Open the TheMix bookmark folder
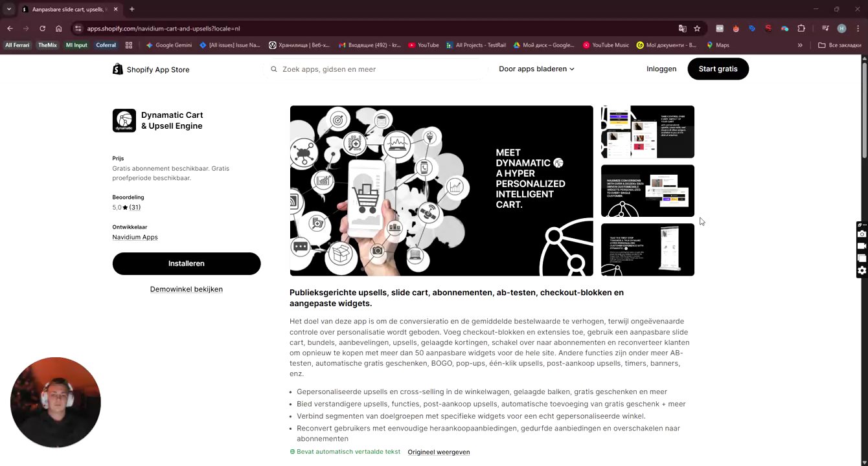The height and width of the screenshot is (466, 868). 47,45
